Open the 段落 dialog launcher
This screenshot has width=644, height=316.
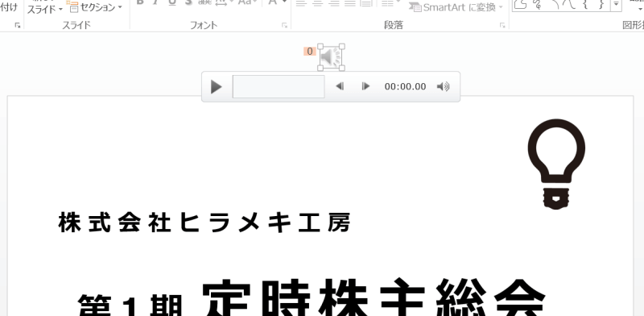(502, 26)
